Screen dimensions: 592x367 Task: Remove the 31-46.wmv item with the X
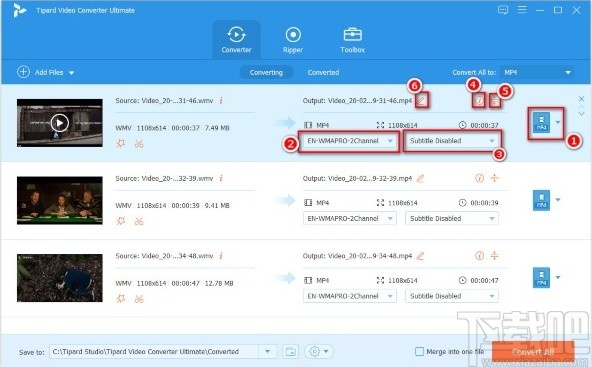(581, 99)
